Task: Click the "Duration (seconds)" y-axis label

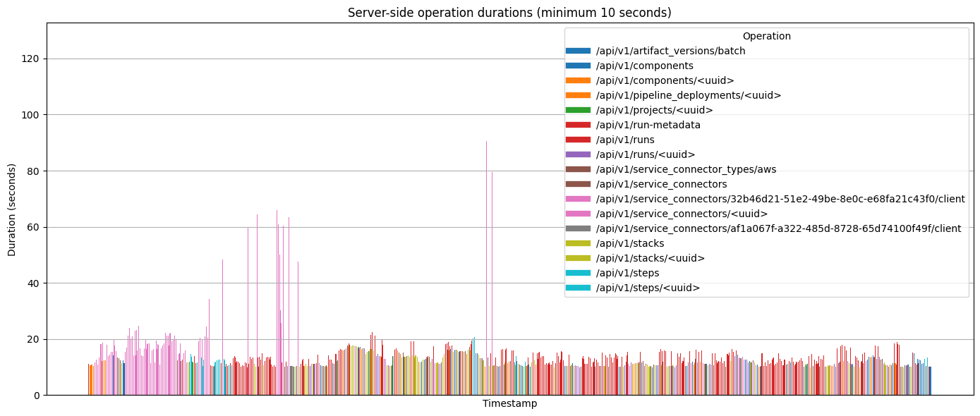Action: [x=12, y=209]
